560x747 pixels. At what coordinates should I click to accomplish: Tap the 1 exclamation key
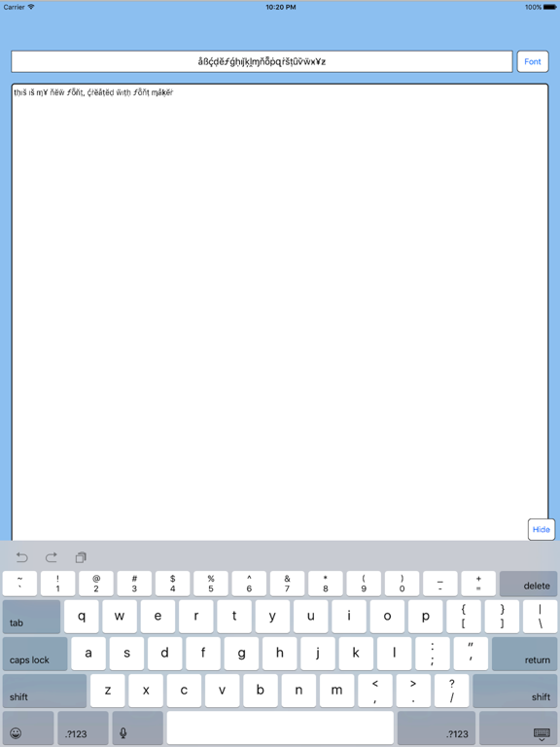coord(57,584)
